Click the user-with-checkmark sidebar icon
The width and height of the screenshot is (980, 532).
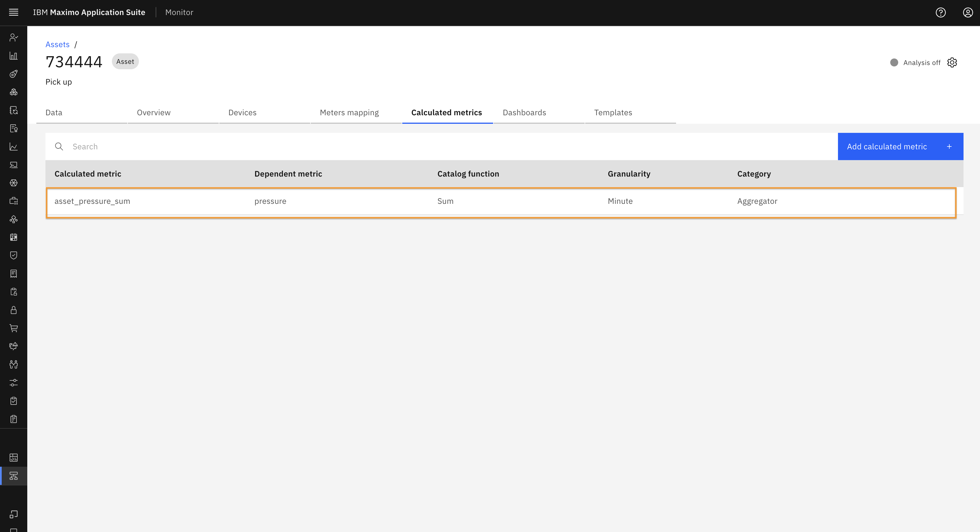tap(14, 37)
